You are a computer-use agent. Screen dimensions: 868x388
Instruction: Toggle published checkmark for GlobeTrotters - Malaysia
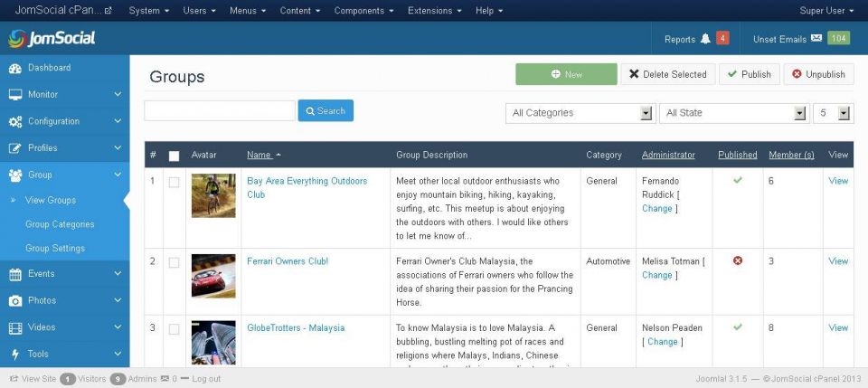click(x=737, y=327)
